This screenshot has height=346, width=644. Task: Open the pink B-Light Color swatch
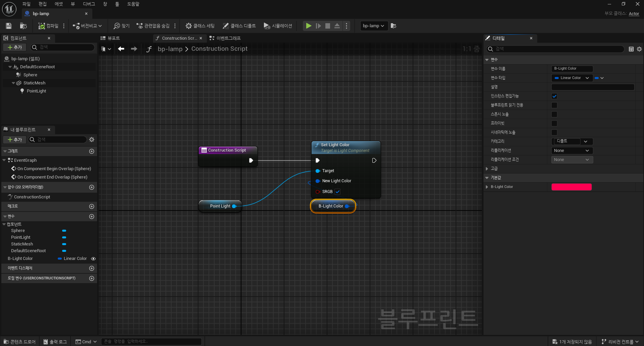pyautogui.click(x=571, y=187)
